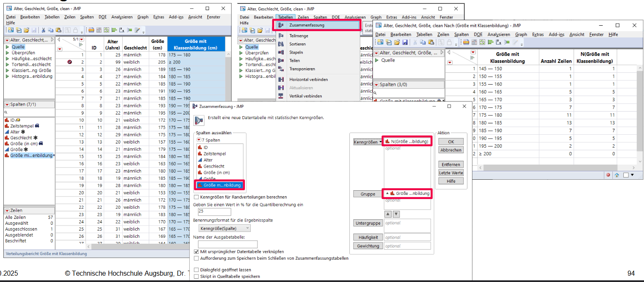The image size is (644, 282).
Task: Open the red triangle menu beside 7 Spalten
Action: coord(199,140)
